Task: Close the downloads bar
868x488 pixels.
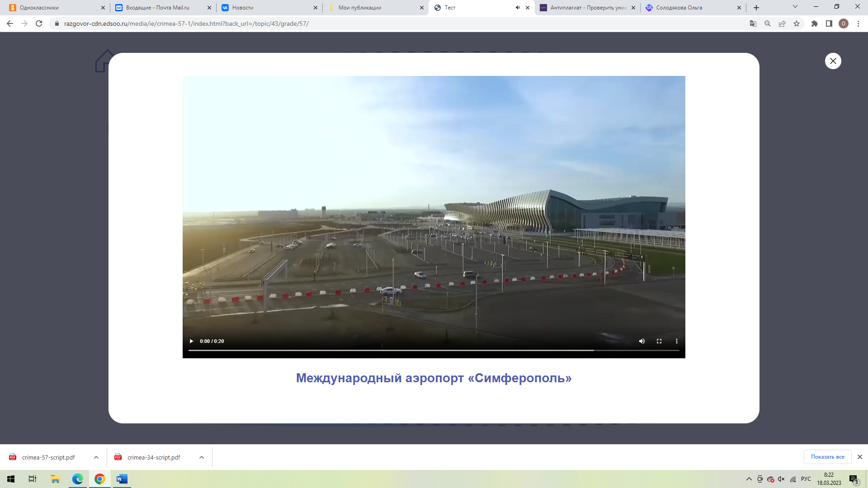Action: coord(860,457)
